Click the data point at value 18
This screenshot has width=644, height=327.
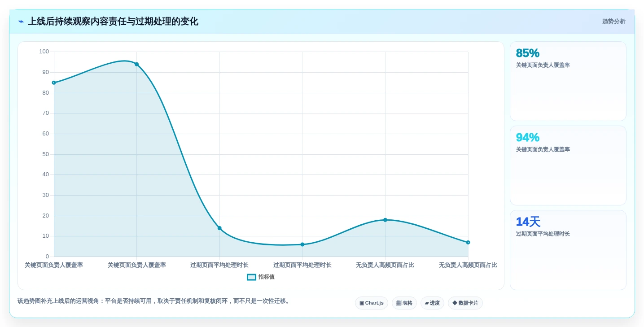click(x=385, y=220)
